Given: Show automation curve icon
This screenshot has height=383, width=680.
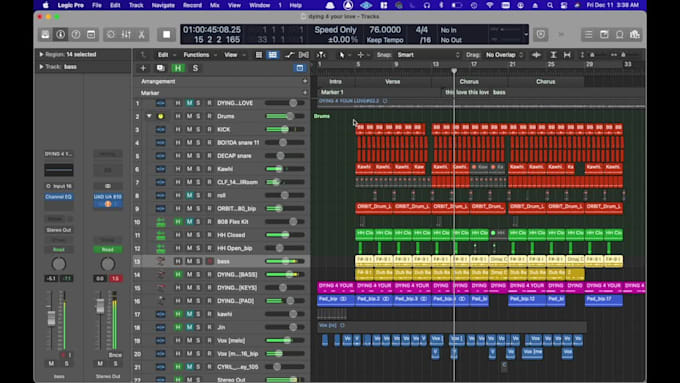Looking at the screenshot, I should pos(289,55).
